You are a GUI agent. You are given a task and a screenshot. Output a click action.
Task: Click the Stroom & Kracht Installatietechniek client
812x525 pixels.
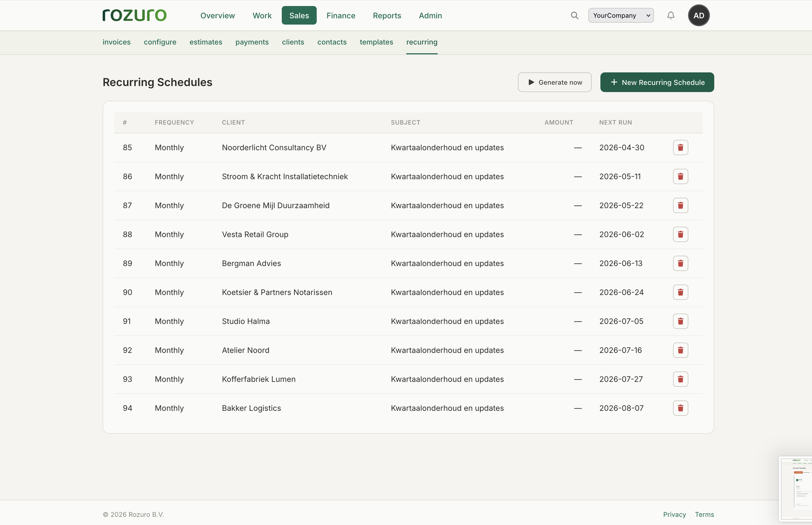(285, 176)
